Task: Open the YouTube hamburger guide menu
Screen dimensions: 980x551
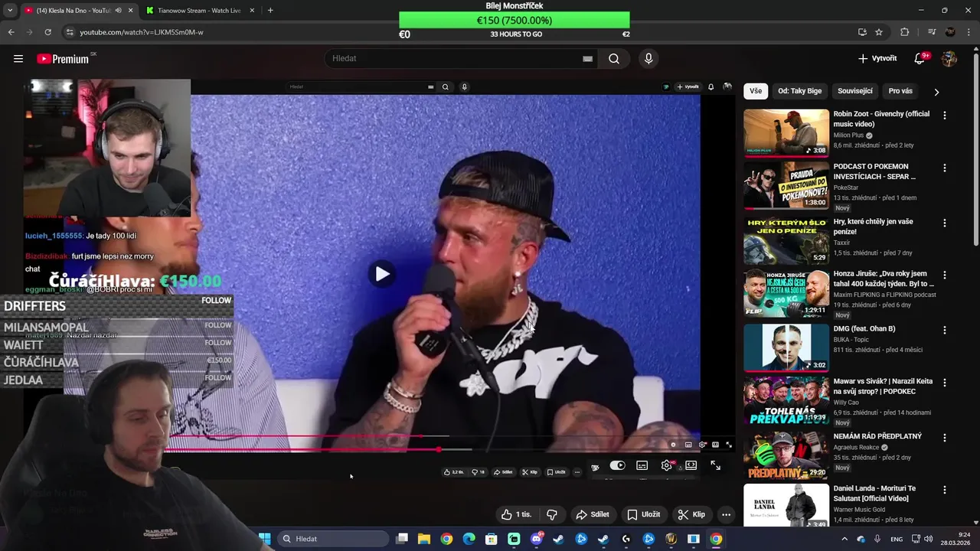Action: [x=18, y=59]
